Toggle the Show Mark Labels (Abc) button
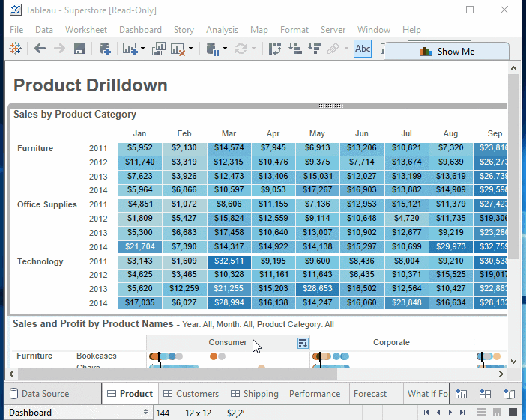The width and height of the screenshot is (526, 420). [x=363, y=49]
